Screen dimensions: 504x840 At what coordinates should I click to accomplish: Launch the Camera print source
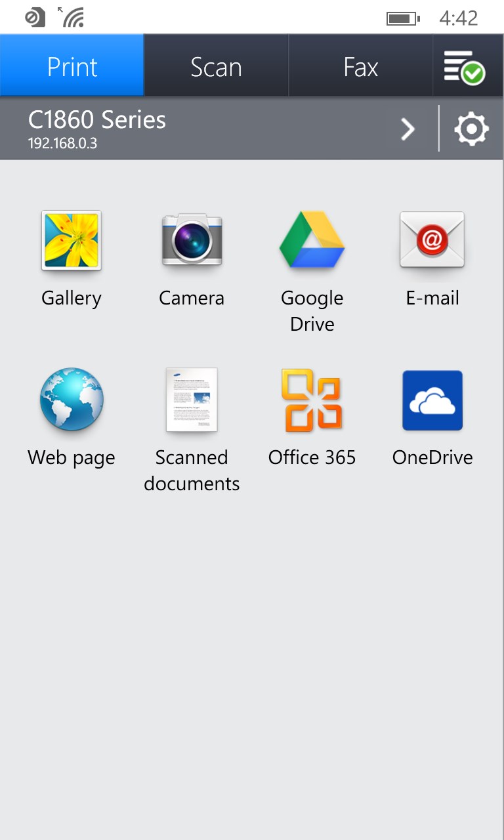point(192,240)
